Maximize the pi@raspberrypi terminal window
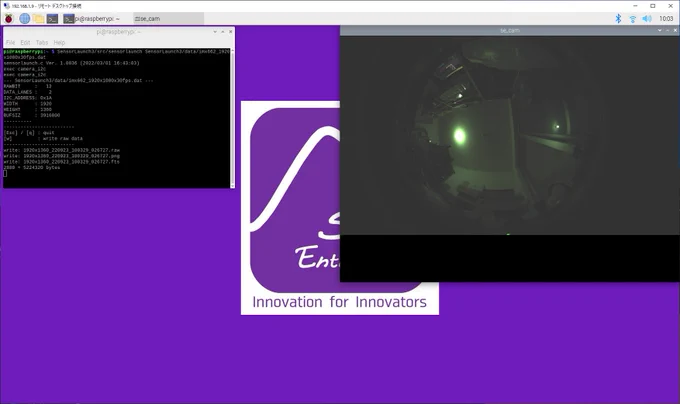The height and width of the screenshot is (404, 680). [x=223, y=32]
